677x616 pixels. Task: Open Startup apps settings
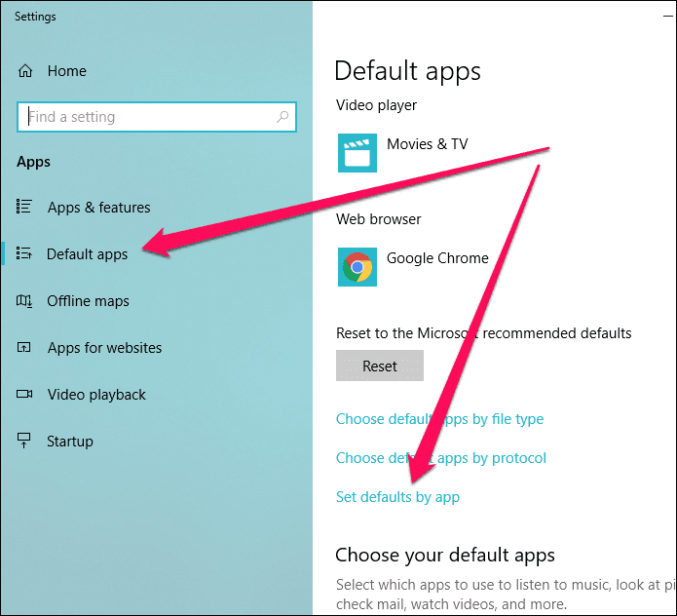pos(70,442)
